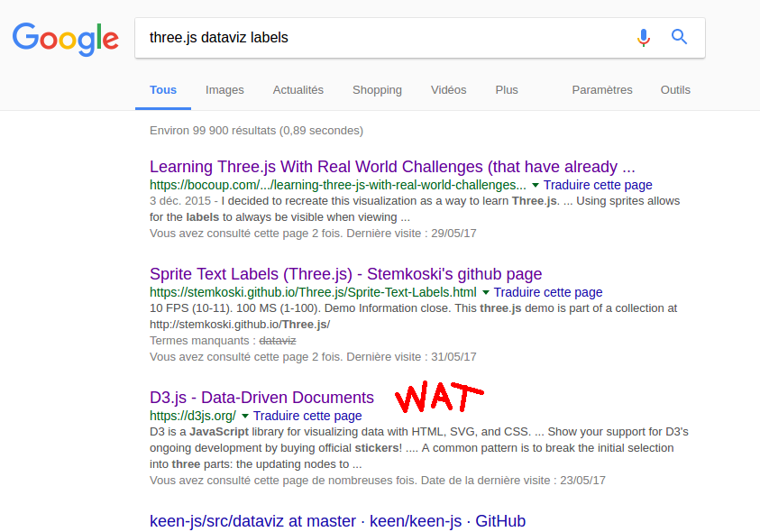Expand the dropdown arrow next to d3js.org URL
The image size is (760, 532).
point(245,416)
